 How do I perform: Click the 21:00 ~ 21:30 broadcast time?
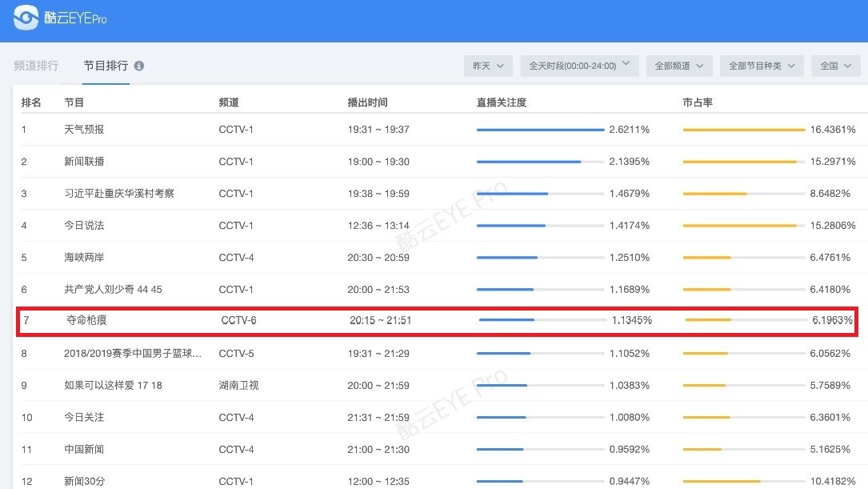(378, 450)
